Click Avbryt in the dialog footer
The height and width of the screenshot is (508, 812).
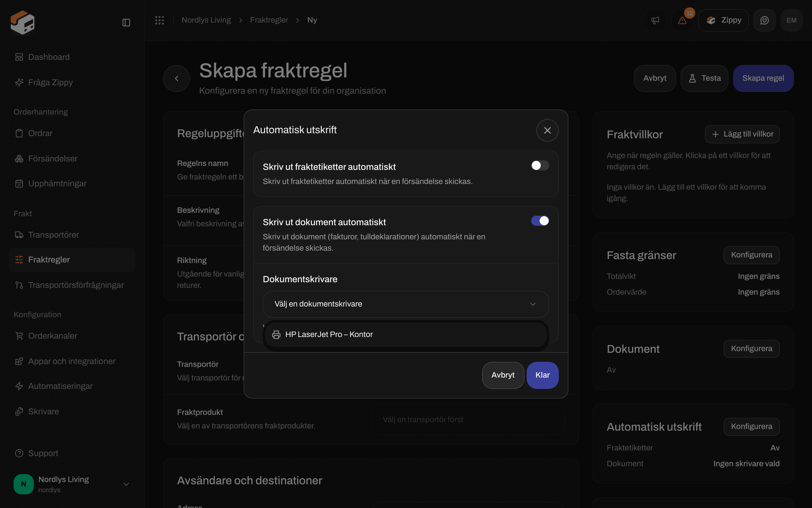[x=503, y=375]
